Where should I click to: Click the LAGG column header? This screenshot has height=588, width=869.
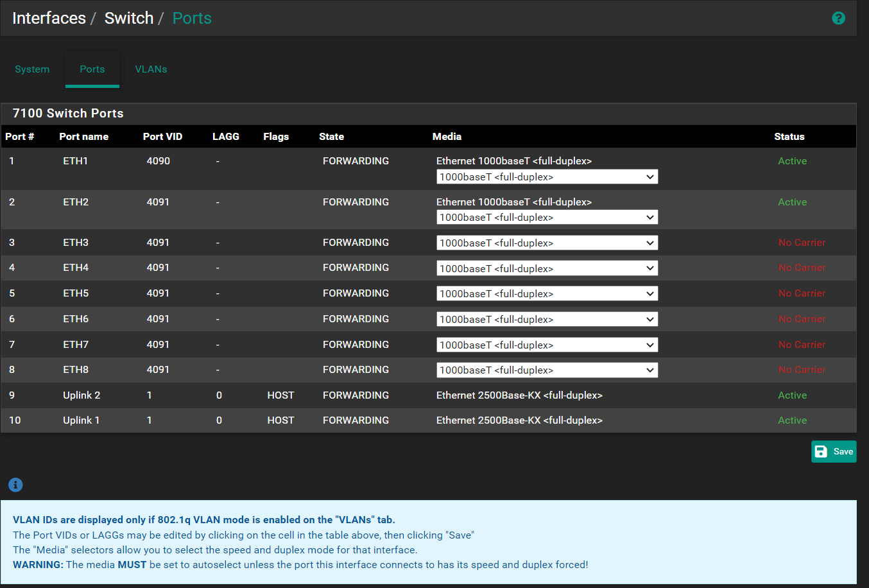226,137
